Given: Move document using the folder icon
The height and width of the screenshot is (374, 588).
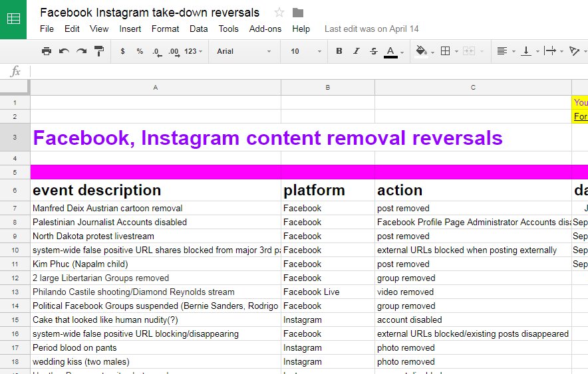Looking at the screenshot, I should coord(298,13).
